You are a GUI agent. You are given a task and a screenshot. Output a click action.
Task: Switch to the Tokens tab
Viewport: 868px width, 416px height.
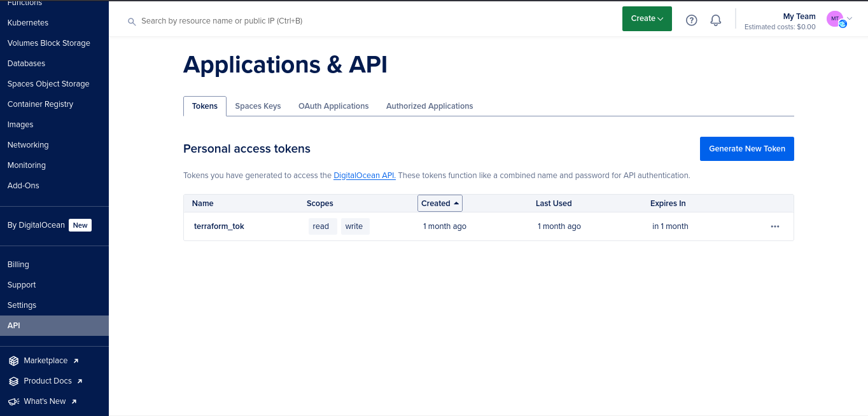[205, 106]
